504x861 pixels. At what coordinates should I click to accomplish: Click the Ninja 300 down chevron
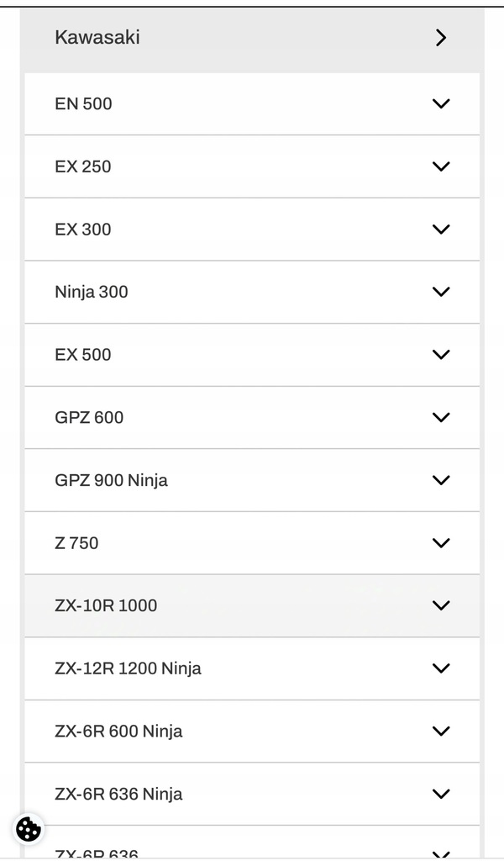click(x=441, y=292)
